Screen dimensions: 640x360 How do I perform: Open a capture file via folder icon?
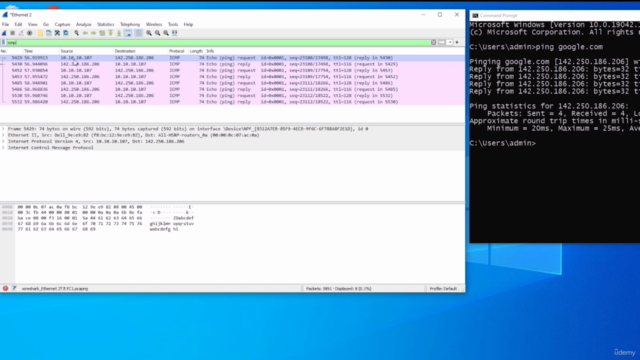40,33
